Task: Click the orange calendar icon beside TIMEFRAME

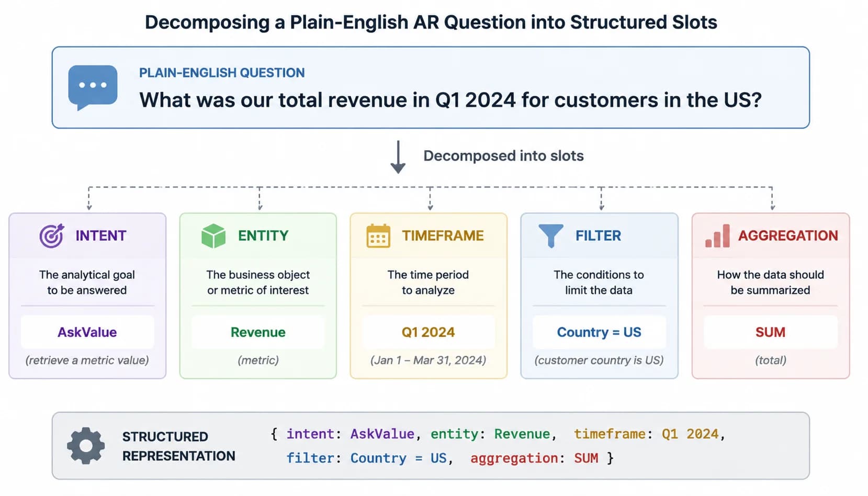Action: (378, 236)
